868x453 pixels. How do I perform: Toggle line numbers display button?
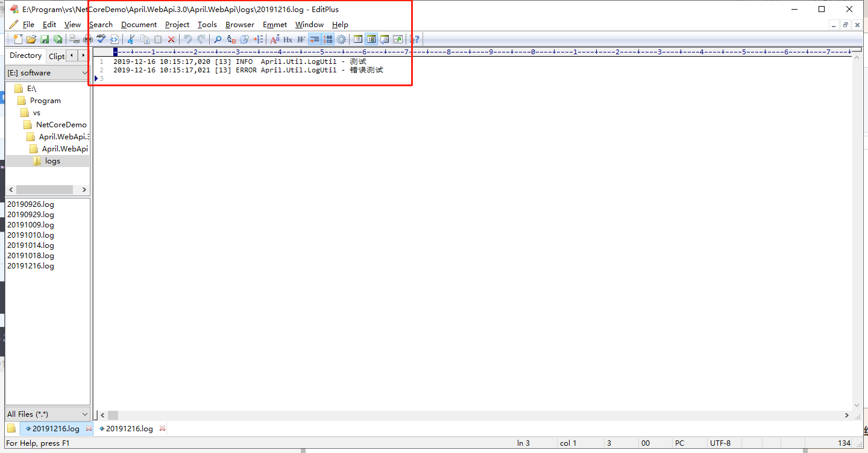(x=328, y=39)
